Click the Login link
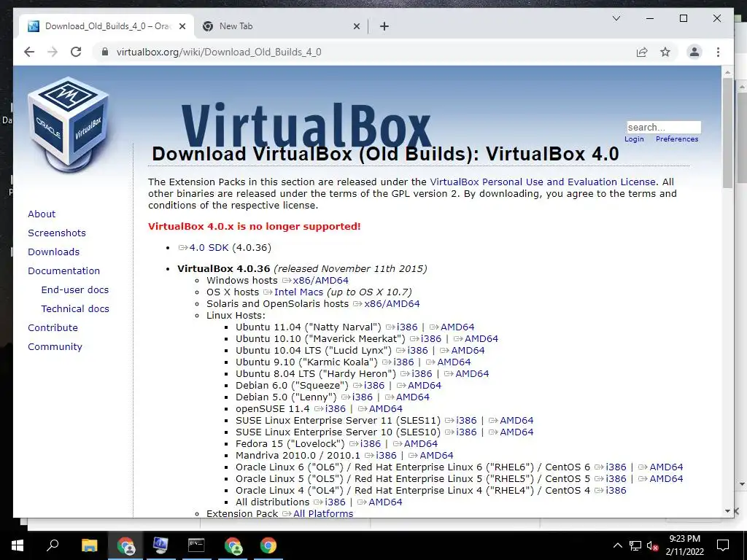Screen dimensions: 747x560 634,139
